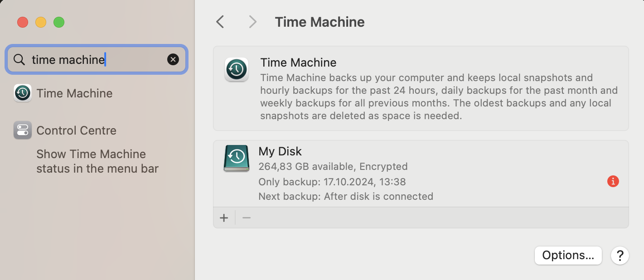Open the Options… dialog

(568, 256)
